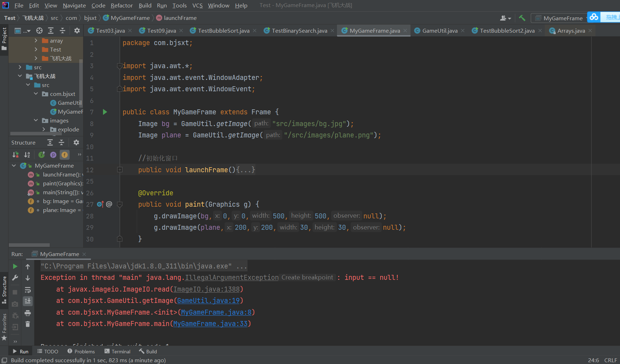Collapse import block fold at line 3
The width and height of the screenshot is (620, 364).
pos(120,66)
